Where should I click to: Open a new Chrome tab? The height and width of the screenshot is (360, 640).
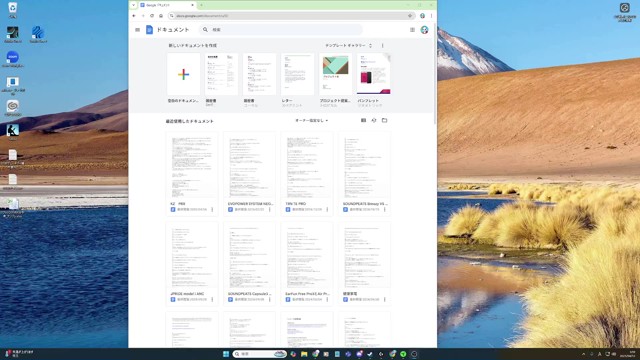click(202, 5)
